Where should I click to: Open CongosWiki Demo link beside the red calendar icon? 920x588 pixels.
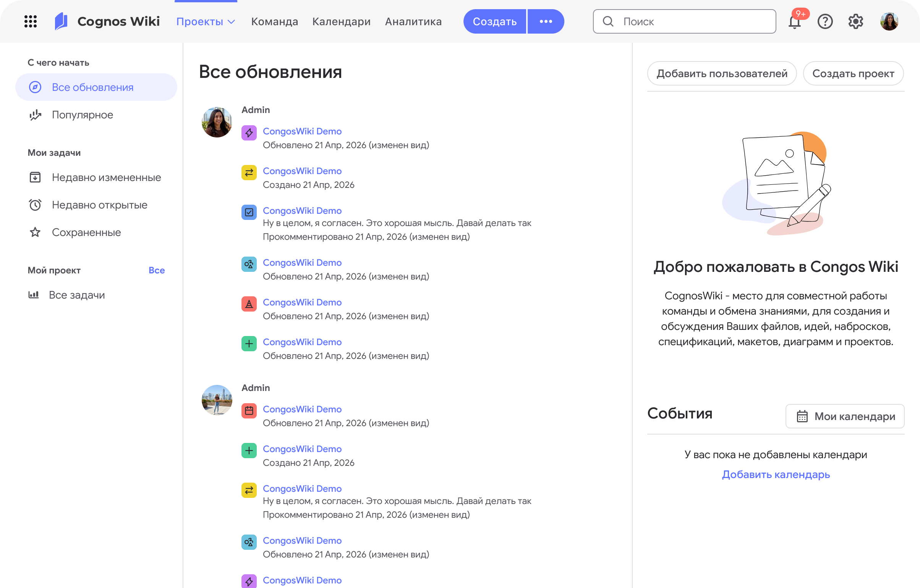coord(302,409)
